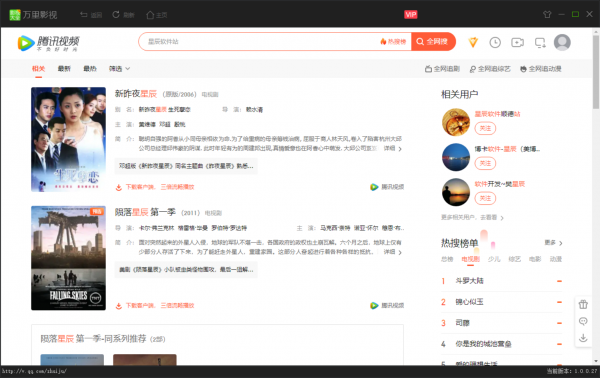Screen dimensions: 600x378
Task: Open the Falling Skies poster thumbnail
Action: [68, 258]
